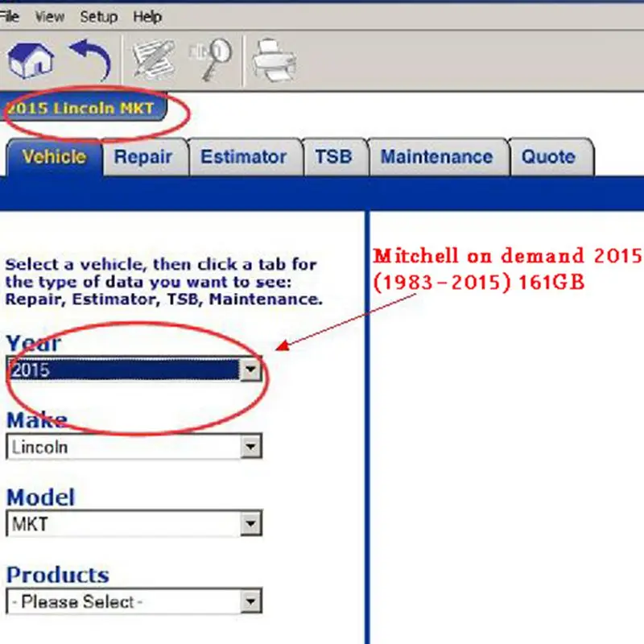
Task: Print using the printer icon
Action: click(274, 60)
